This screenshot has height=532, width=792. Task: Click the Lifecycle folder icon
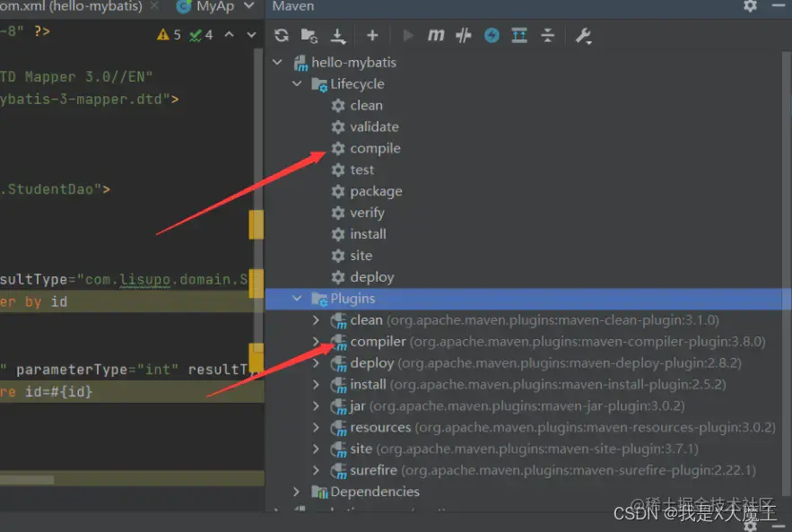pos(319,83)
